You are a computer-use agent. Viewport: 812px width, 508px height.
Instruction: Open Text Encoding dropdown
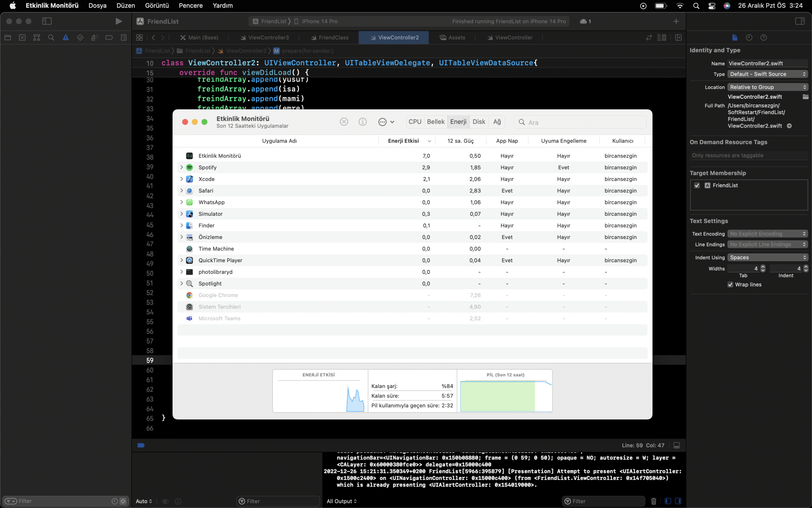point(767,234)
